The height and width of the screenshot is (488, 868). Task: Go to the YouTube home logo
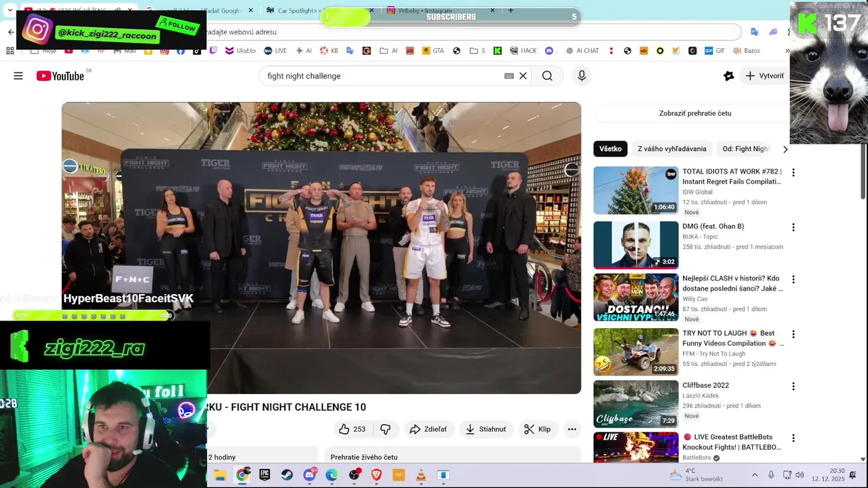tap(60, 76)
